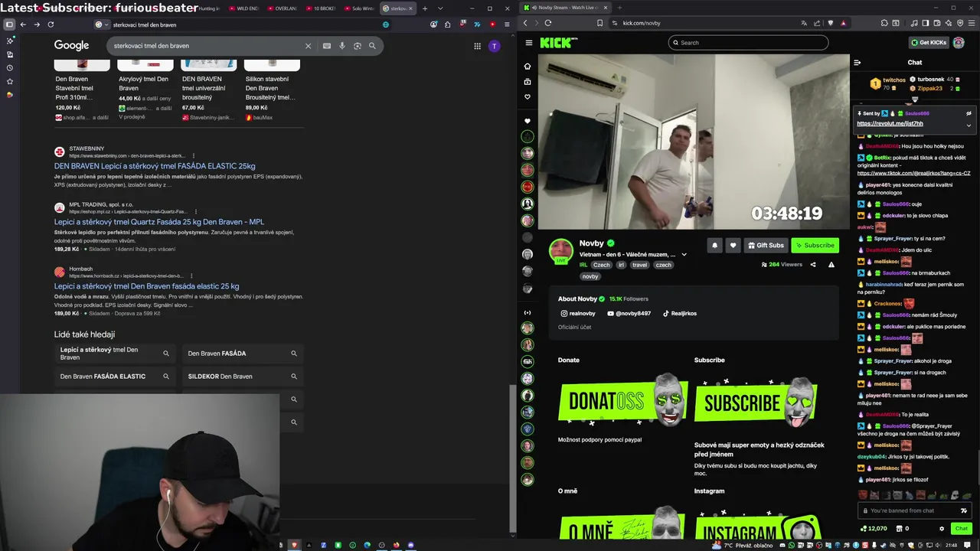980x551 pixels.
Task: Open options for STAWEBNINY result
Action: 194,155
